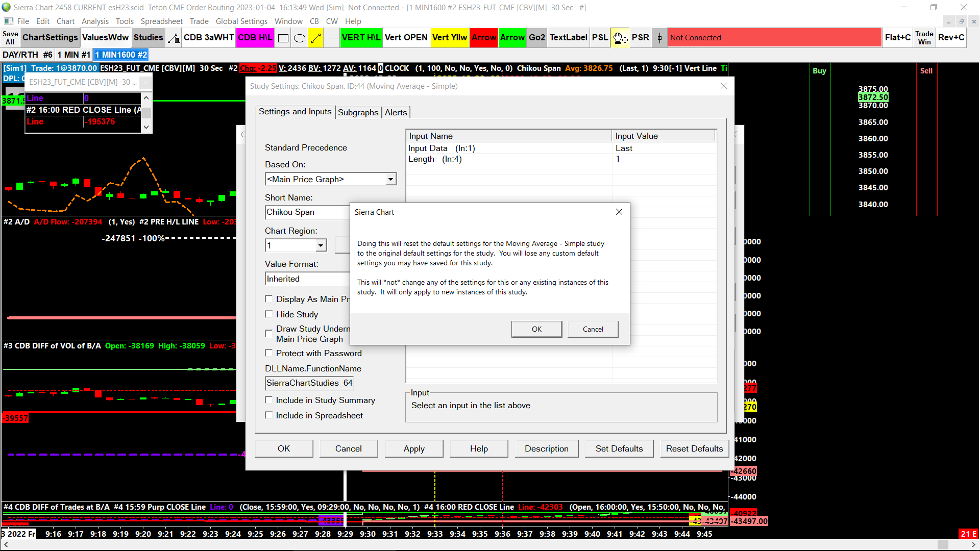Click the calculator drawing tool icon
Viewport: 980px width, 551px height.
pos(174,38)
